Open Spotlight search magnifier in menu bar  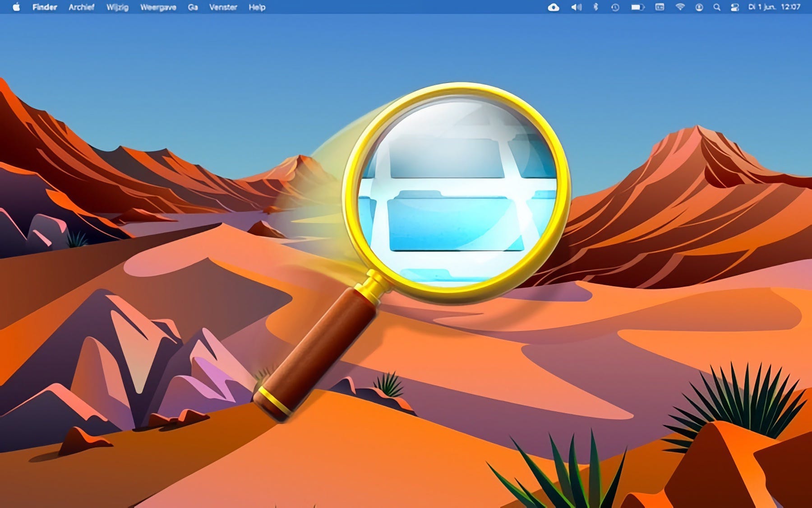[x=717, y=7]
